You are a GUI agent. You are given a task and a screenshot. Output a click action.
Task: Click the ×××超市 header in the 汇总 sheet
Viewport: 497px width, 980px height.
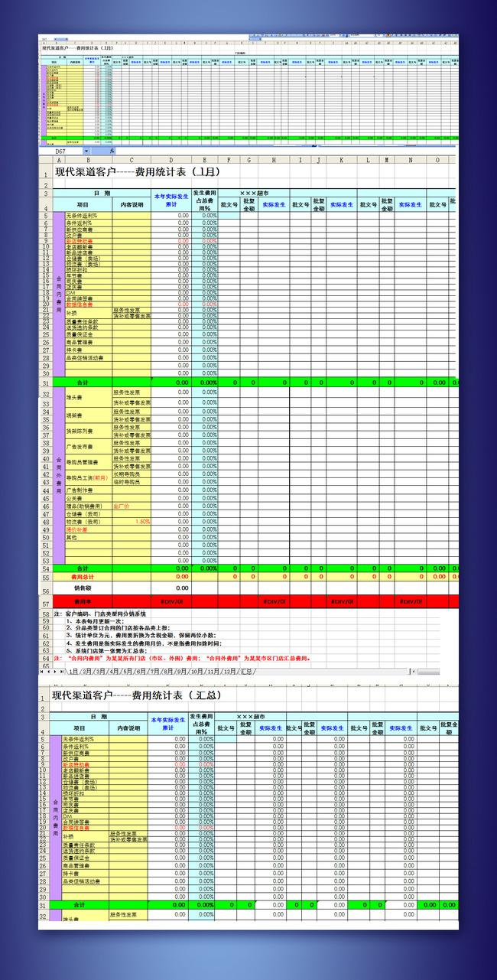tap(249, 717)
